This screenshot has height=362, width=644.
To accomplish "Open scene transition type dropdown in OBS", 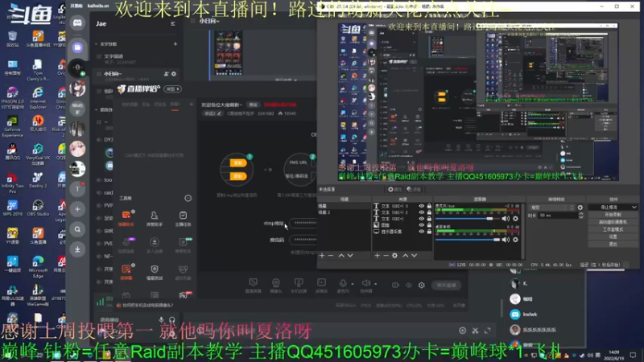I will click(x=551, y=208).
